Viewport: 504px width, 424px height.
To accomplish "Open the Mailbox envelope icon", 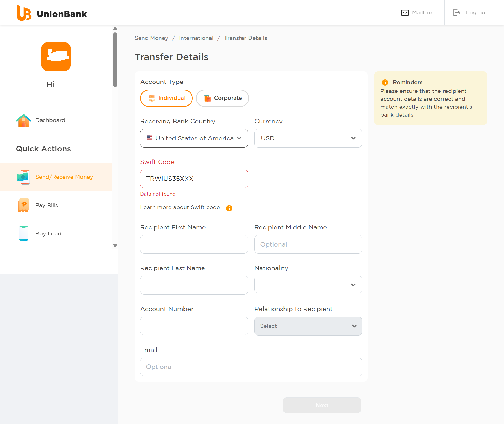I will click(x=405, y=13).
